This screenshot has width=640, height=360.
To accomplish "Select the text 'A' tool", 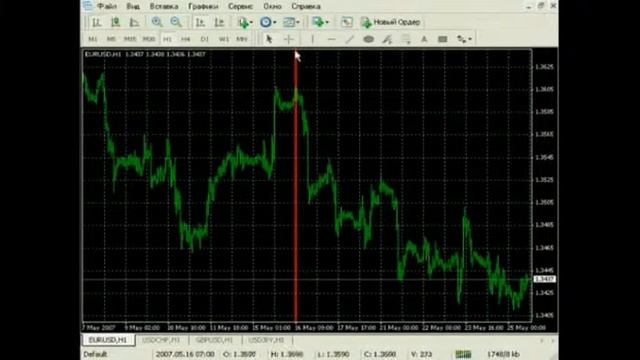I will pos(424,39).
